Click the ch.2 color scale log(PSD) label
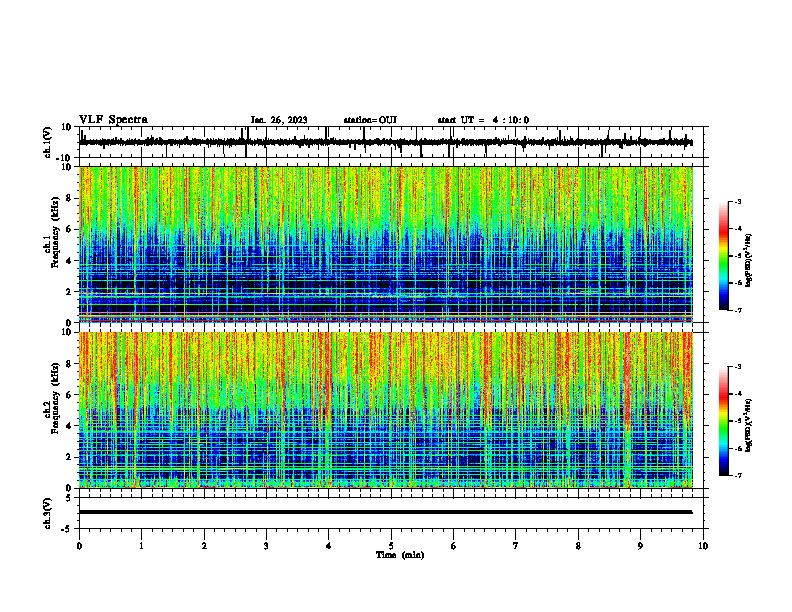This screenshot has height=612, width=792. (749, 426)
